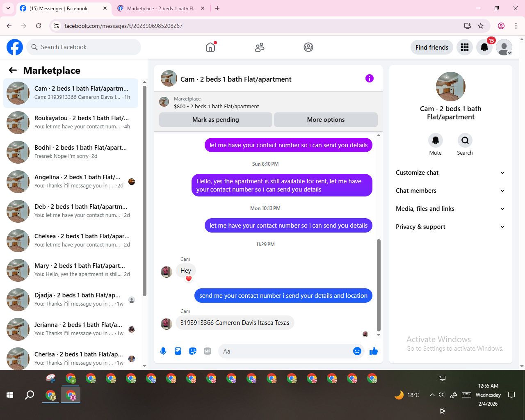Send a voice clip using microphone icon
This screenshot has width=525, height=420.
point(163,351)
